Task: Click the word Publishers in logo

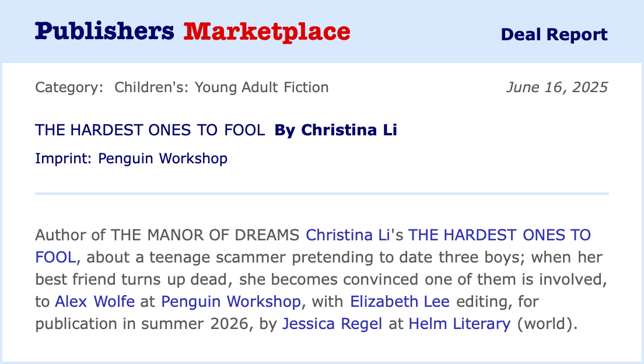Action: click(x=104, y=32)
